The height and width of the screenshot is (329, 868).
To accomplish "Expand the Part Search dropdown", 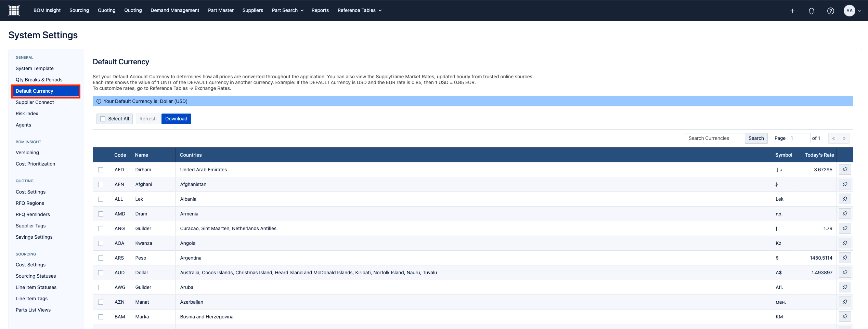I will tap(287, 11).
